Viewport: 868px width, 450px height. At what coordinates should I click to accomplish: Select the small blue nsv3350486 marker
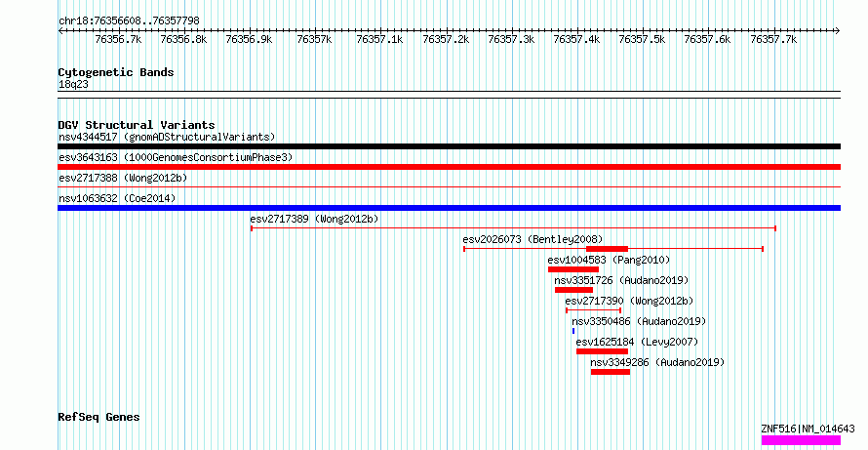click(573, 331)
